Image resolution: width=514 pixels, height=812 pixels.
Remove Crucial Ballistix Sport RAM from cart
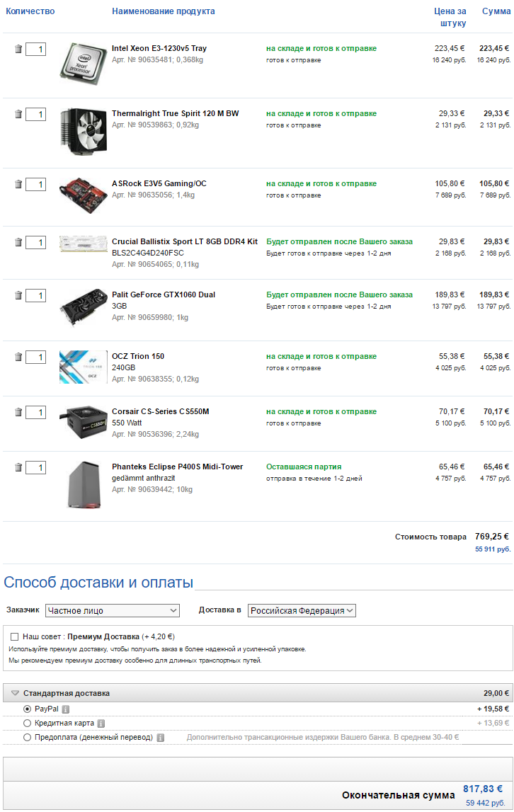pyautogui.click(x=18, y=242)
